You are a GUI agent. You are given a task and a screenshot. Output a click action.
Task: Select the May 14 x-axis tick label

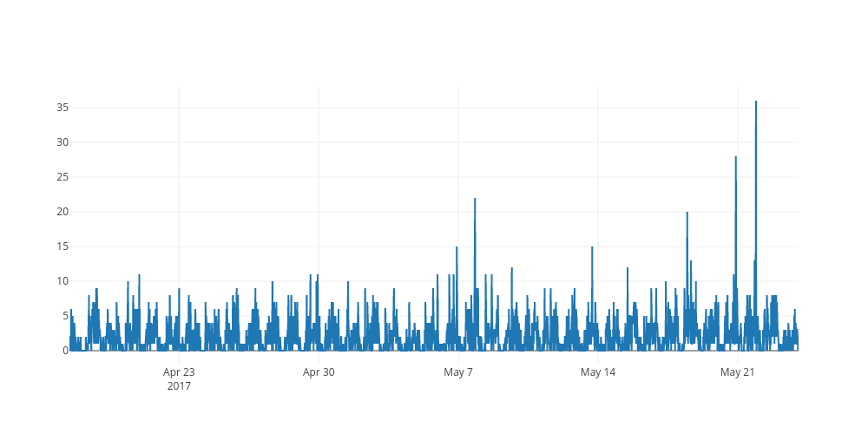tap(598, 372)
